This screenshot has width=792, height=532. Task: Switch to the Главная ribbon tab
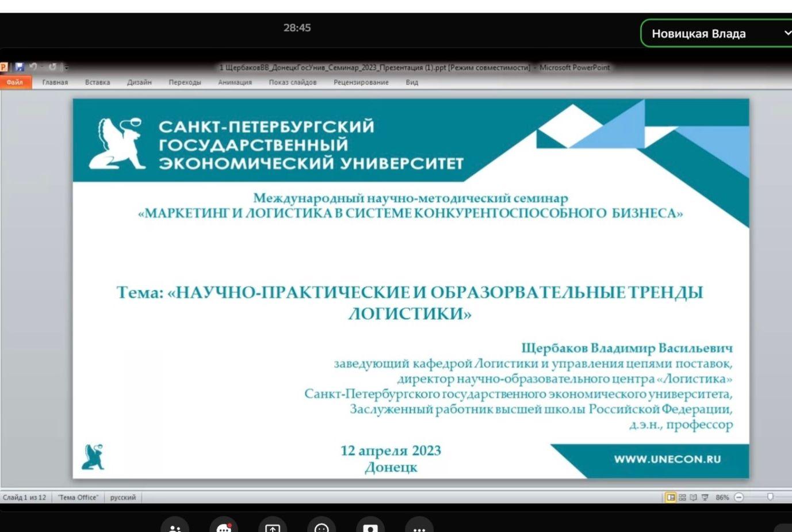coord(55,82)
